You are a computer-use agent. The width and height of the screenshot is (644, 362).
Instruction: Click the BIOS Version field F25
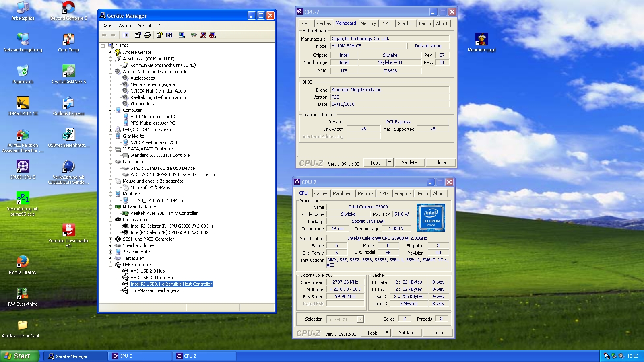pos(390,97)
